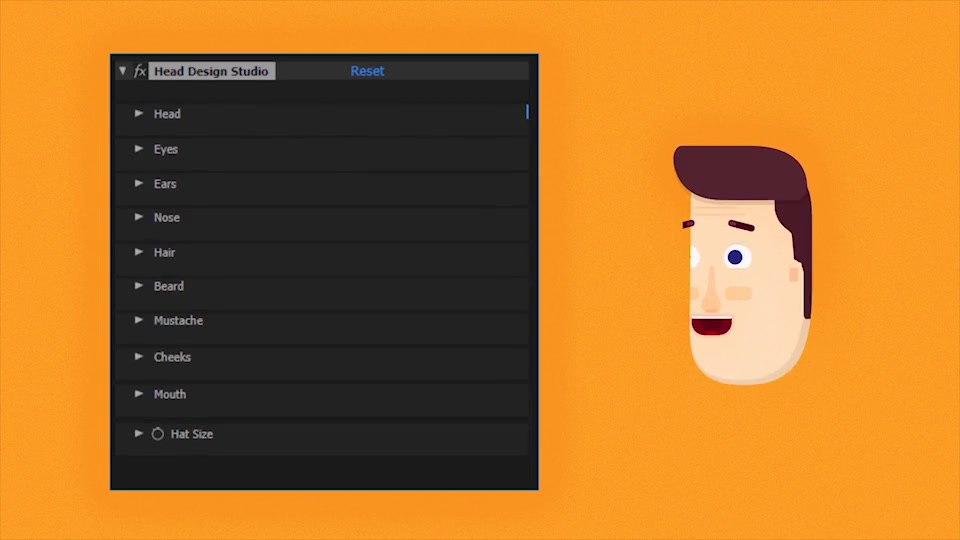This screenshot has height=540, width=960.
Task: Select the Beard label
Action: [169, 286]
